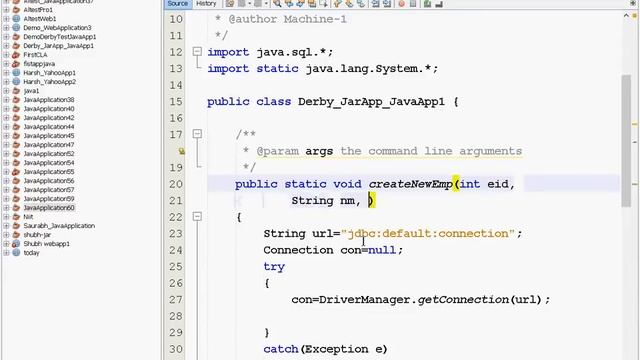Select the JavaApplication40 project
This screenshot has width=640, height=360.
point(49,109)
